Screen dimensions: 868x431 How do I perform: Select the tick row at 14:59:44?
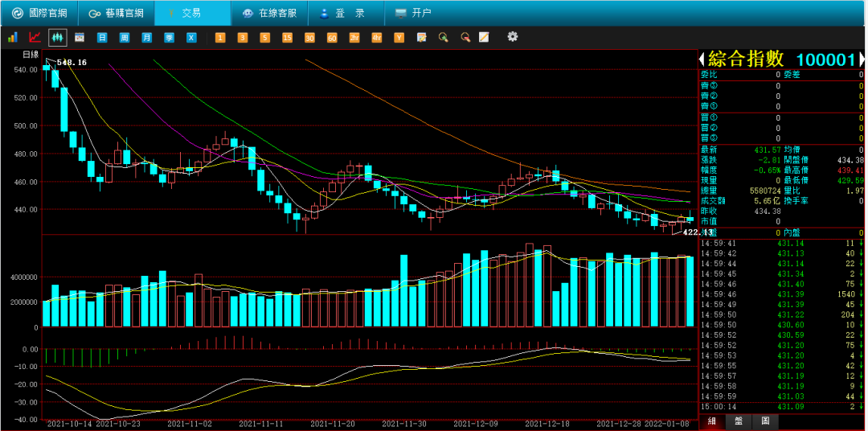pyautogui.click(x=781, y=263)
